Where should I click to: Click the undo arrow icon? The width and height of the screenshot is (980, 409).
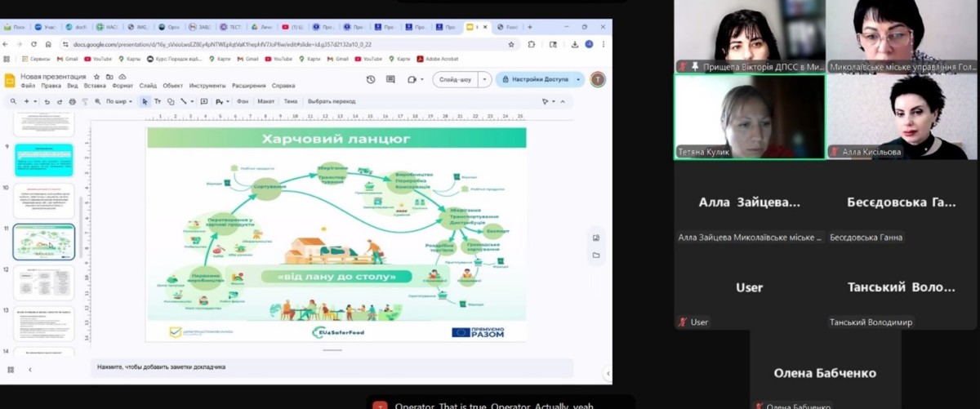[47, 102]
